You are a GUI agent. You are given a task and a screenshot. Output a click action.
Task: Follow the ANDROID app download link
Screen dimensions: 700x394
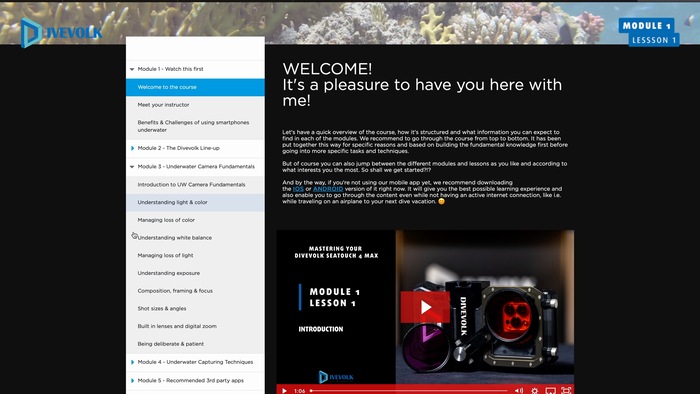328,189
